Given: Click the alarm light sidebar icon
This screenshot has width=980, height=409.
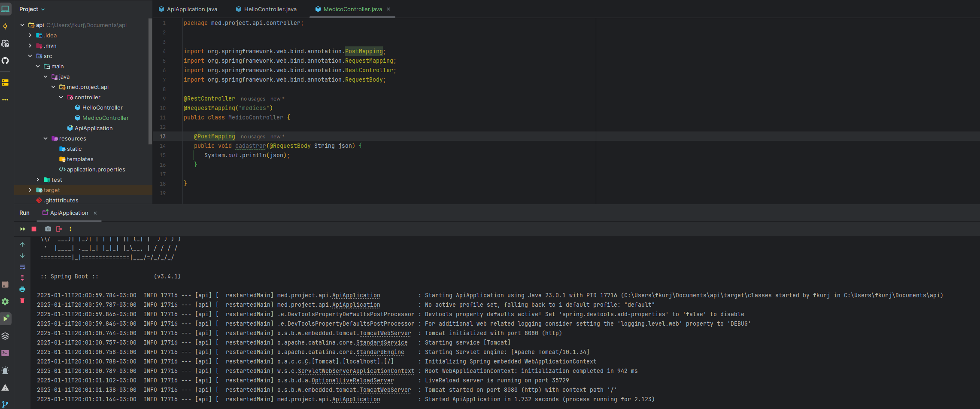Looking at the screenshot, I should pyautogui.click(x=5, y=370).
